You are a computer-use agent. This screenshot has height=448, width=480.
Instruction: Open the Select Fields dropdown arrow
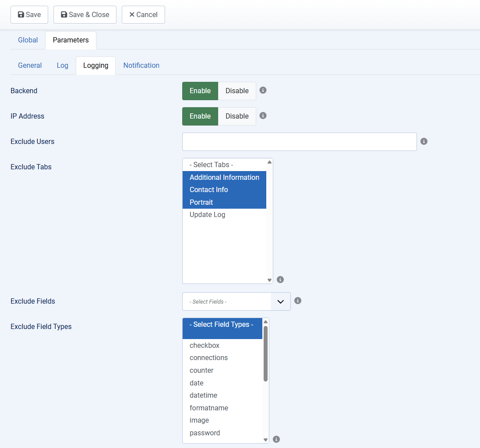tap(280, 301)
